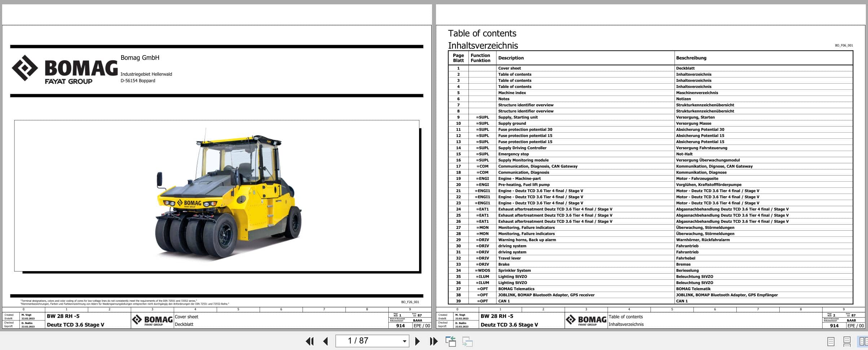Screen dimensions: 868x350
Task: Click 'Bomag GmbH' company name on cover
Action: pyautogui.click(x=140, y=57)
